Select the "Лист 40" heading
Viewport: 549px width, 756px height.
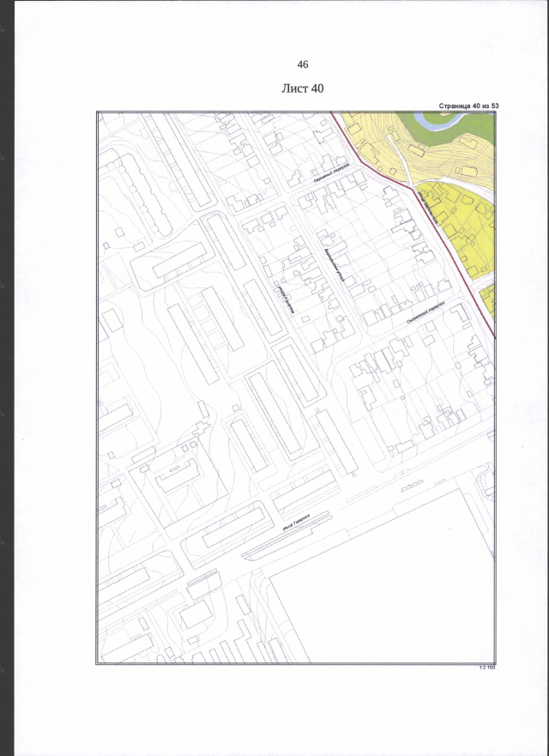click(x=302, y=88)
